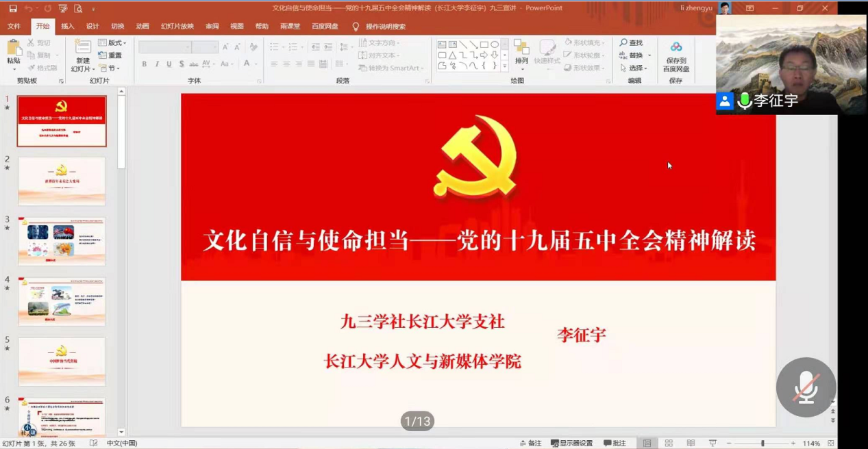
Task: Click the Find (查找) search icon
Action: pyautogui.click(x=624, y=42)
